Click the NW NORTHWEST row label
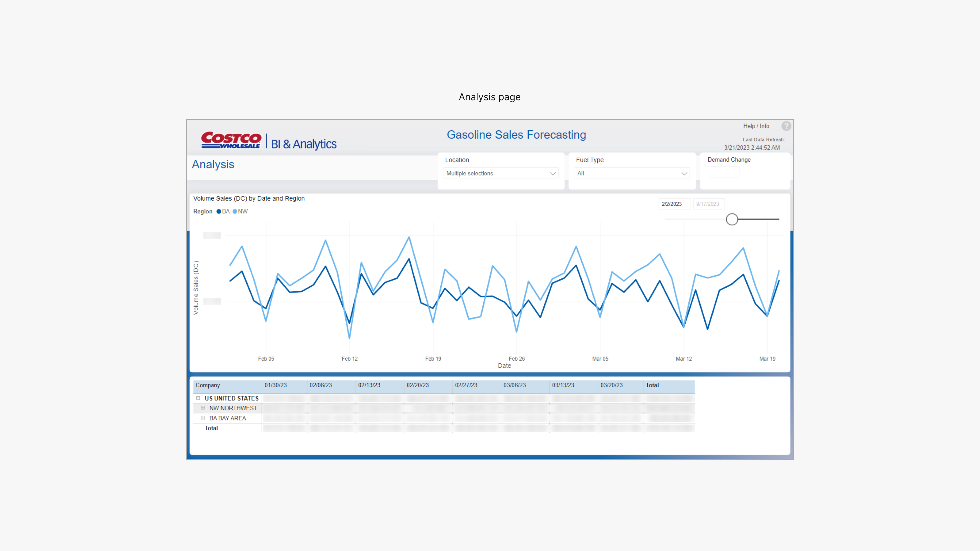 click(233, 408)
